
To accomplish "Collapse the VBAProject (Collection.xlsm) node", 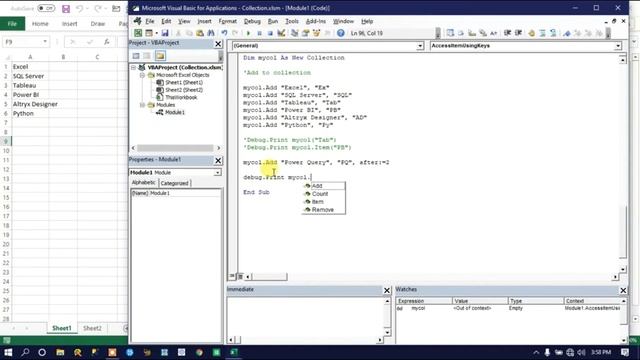I will coord(133,67).
